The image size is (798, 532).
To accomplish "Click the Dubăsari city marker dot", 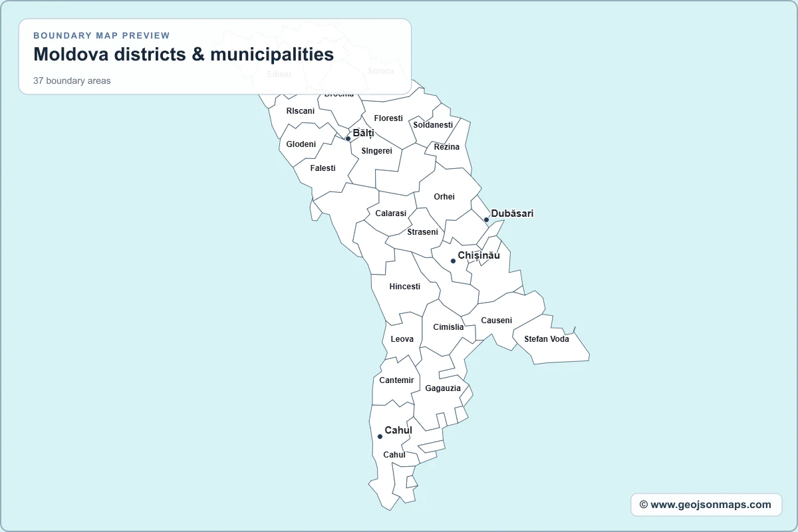I will click(x=486, y=219).
